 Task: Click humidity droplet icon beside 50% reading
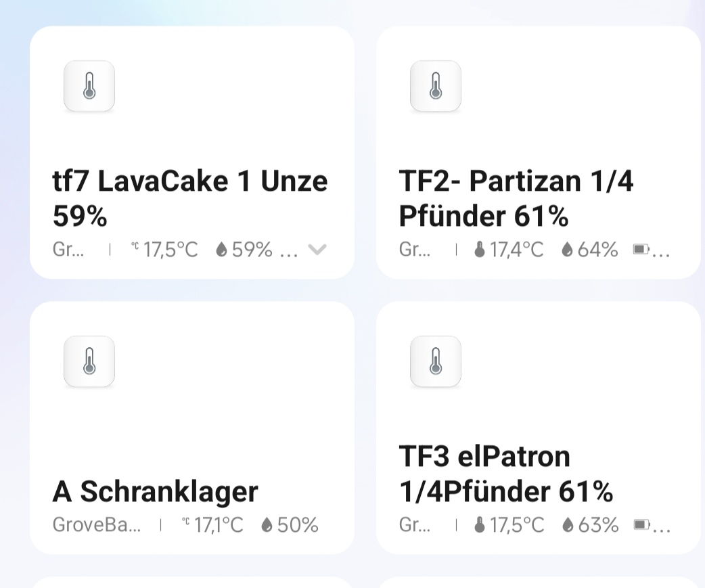(267, 525)
